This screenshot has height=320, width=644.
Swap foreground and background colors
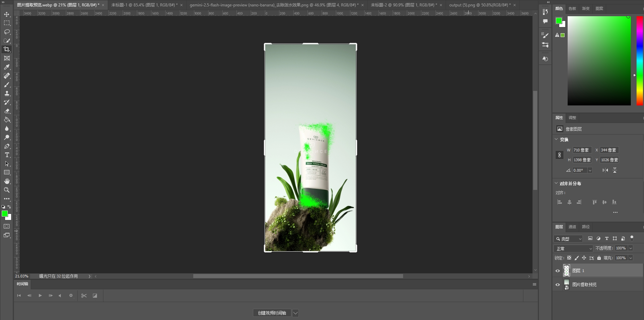click(x=9, y=206)
